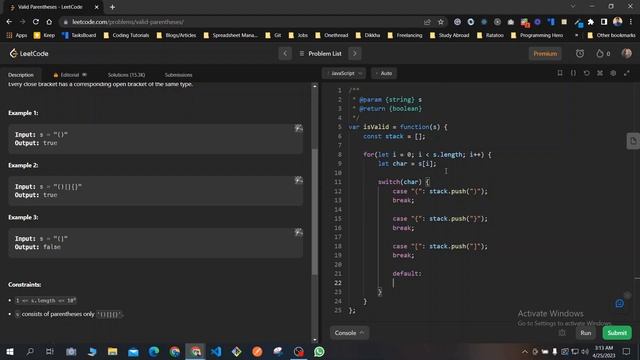
Task: Open the Windows Start menu
Action: (x=9, y=351)
